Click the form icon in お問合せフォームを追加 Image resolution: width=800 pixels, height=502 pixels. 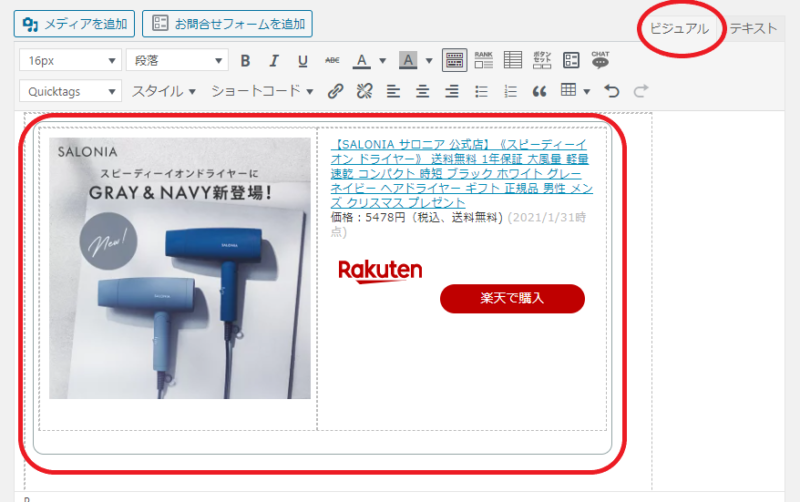click(160, 23)
